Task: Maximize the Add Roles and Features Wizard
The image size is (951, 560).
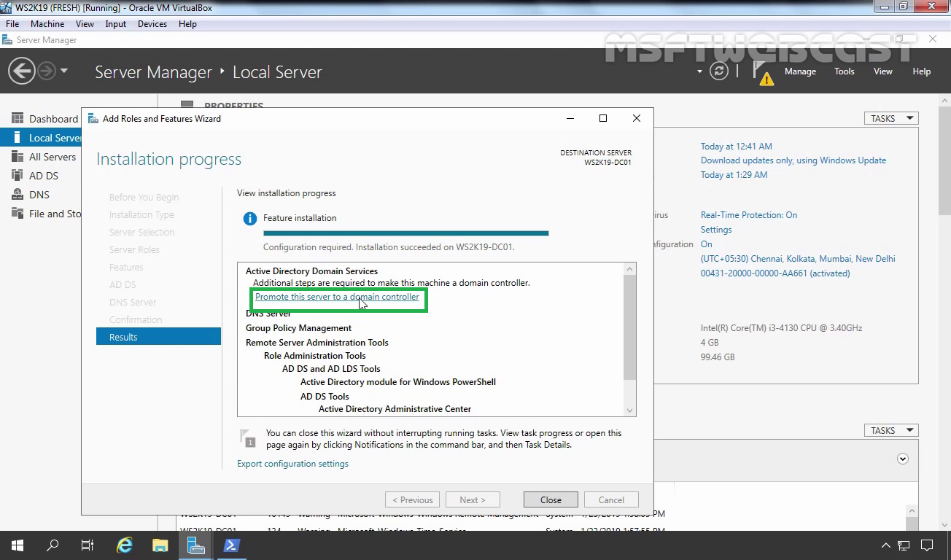Action: coord(603,118)
